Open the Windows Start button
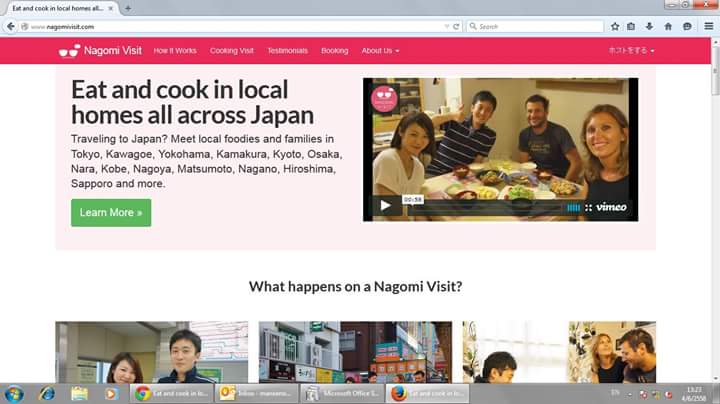The height and width of the screenshot is (404, 720). (14, 393)
